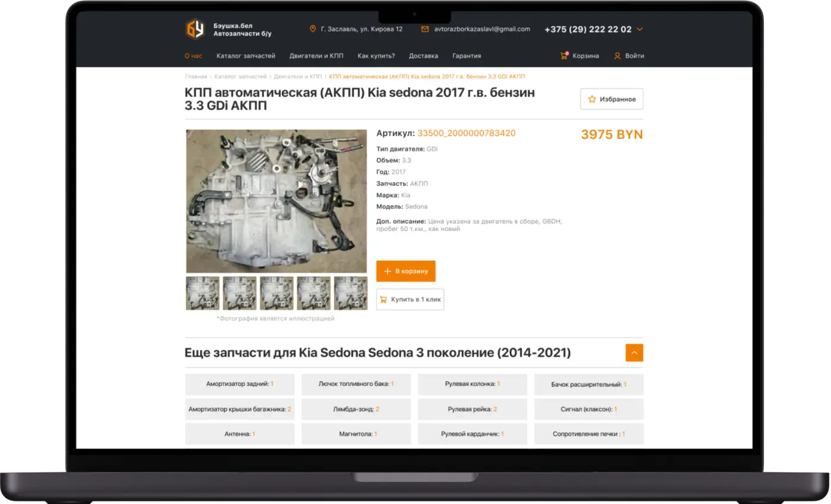This screenshot has width=831, height=504.
Task: Open the cart via the shopping cart icon
Action: pos(564,56)
